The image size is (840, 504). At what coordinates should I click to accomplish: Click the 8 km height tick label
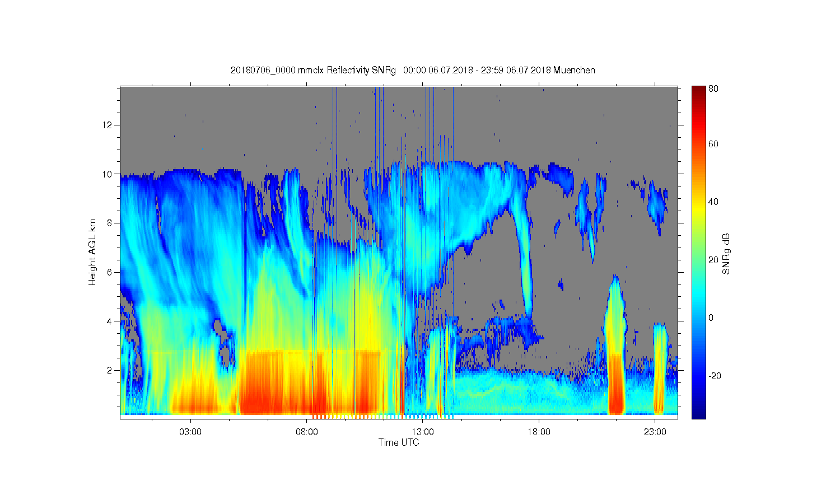[110, 223]
